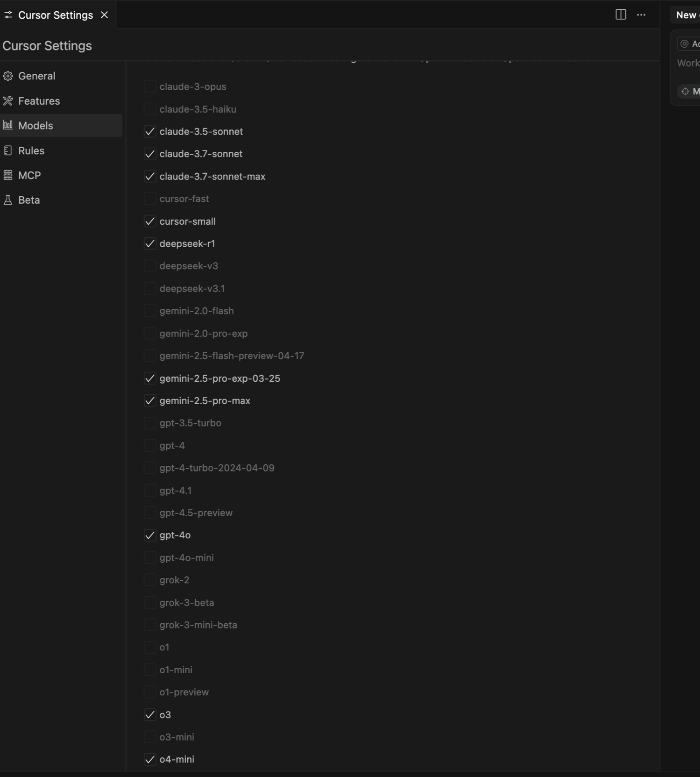This screenshot has height=777, width=700.
Task: Disable claude-3.7-sonnet-max checkbox
Action: [x=150, y=176]
